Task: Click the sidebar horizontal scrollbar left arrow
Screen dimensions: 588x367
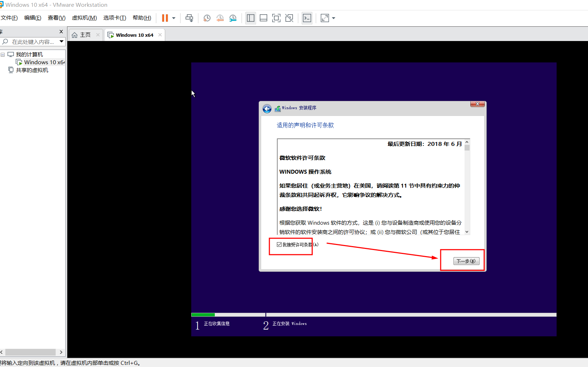Action: pyautogui.click(x=2, y=352)
